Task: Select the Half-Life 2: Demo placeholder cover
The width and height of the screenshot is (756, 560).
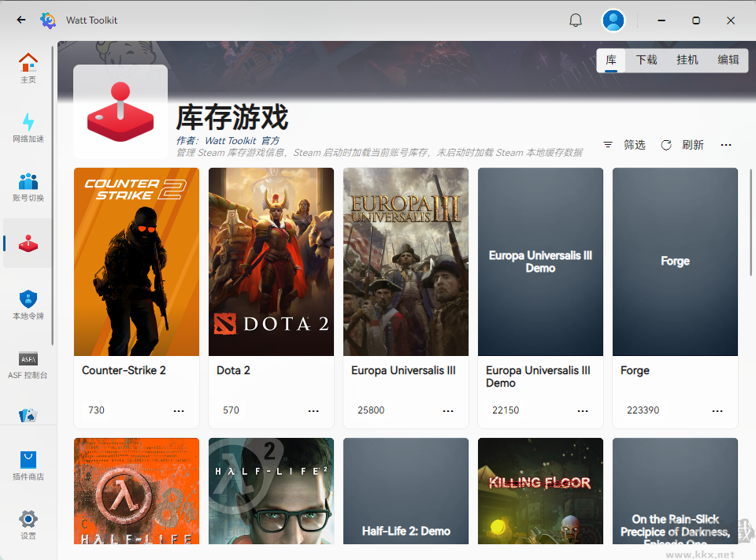Action: [x=406, y=491]
